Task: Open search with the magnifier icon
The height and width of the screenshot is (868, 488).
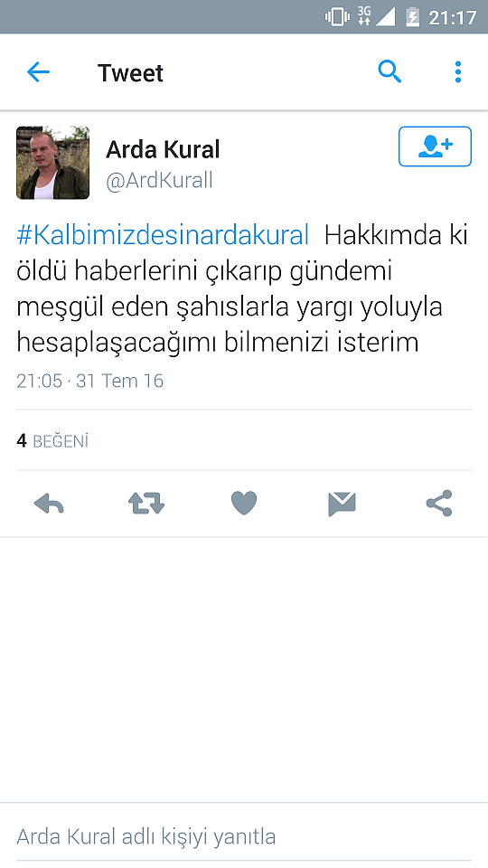Action: click(x=389, y=72)
